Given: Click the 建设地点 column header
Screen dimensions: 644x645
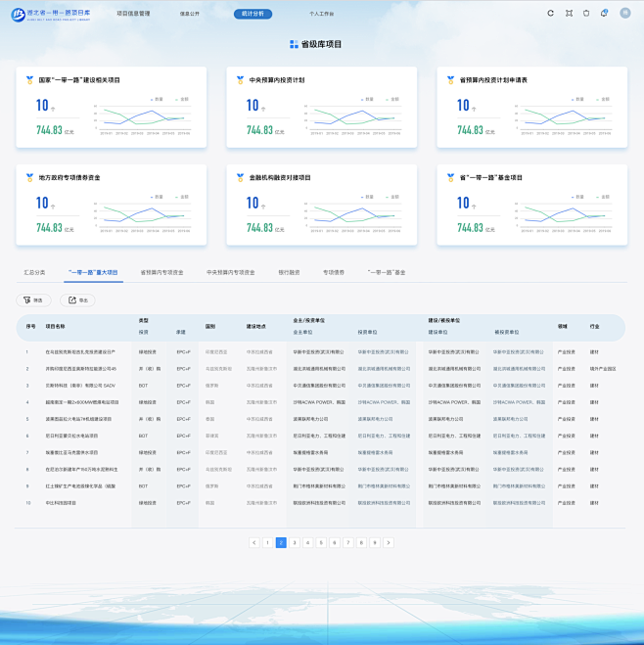Looking at the screenshot, I should tap(255, 326).
